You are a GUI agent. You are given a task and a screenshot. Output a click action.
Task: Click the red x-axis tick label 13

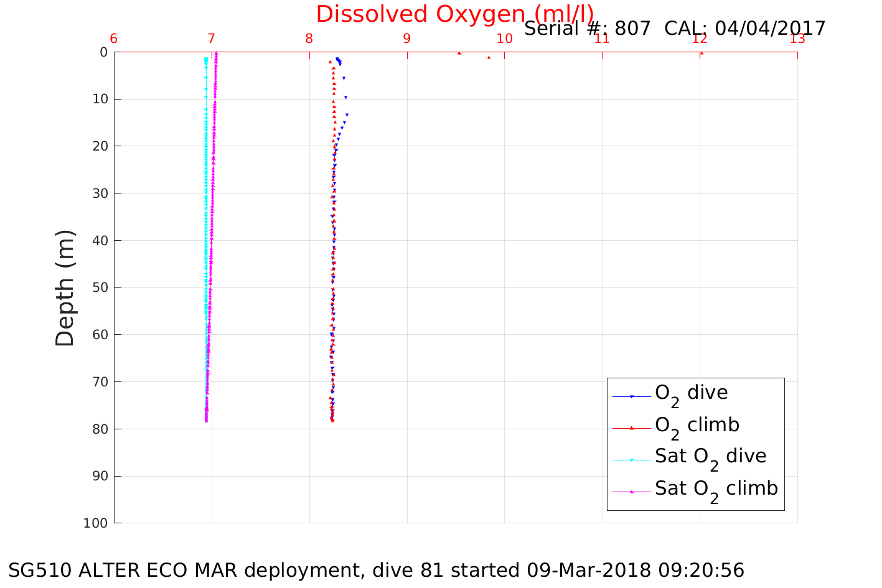click(x=797, y=39)
